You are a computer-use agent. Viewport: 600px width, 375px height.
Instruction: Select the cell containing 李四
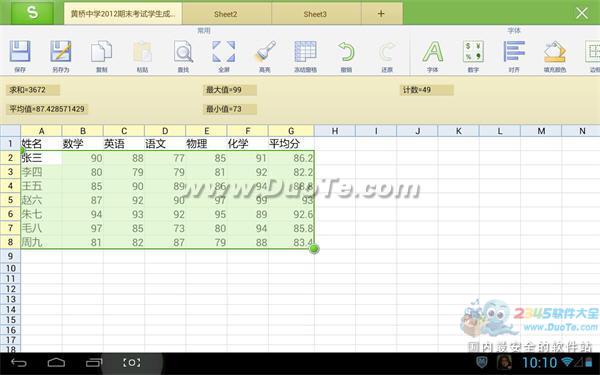pyautogui.click(x=41, y=172)
